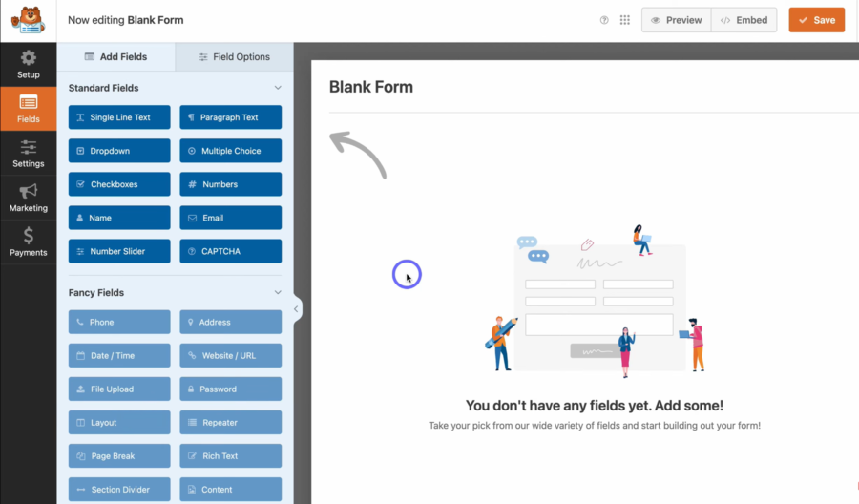The image size is (859, 504).
Task: Add an Email field
Action: pos(231,218)
